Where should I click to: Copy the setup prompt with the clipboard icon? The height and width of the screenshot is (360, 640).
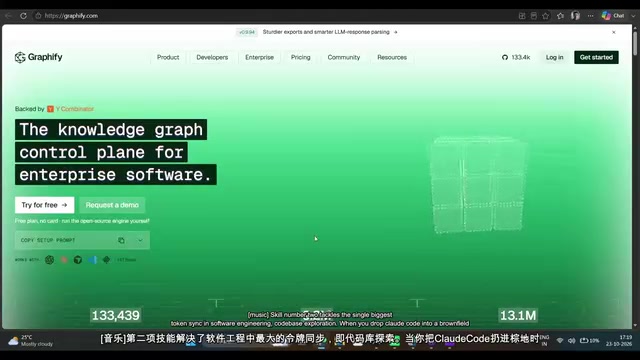coord(121,240)
